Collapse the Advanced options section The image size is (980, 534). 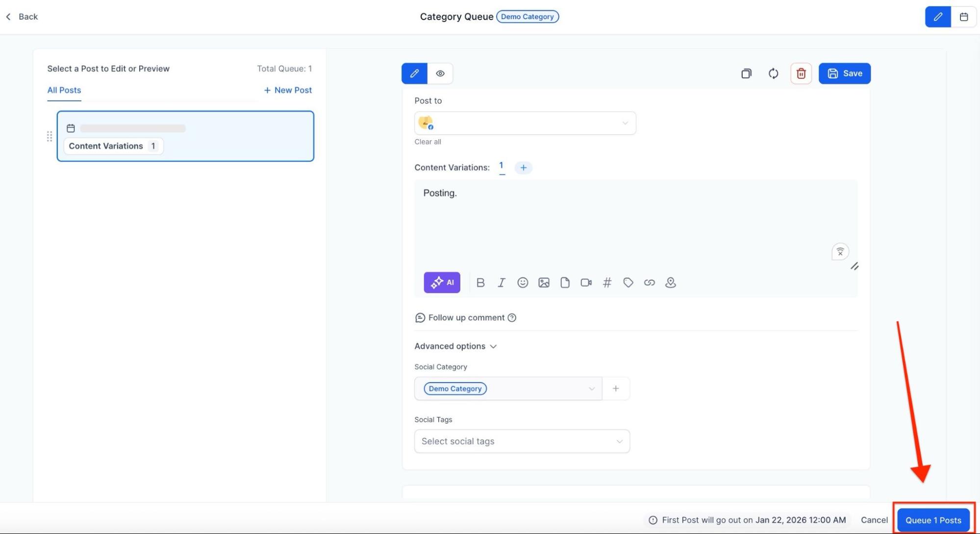coord(455,346)
